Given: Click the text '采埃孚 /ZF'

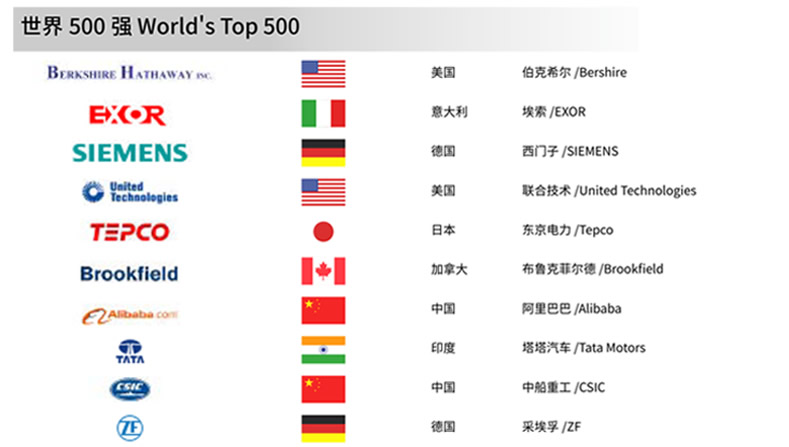Looking at the screenshot, I should point(551,427).
